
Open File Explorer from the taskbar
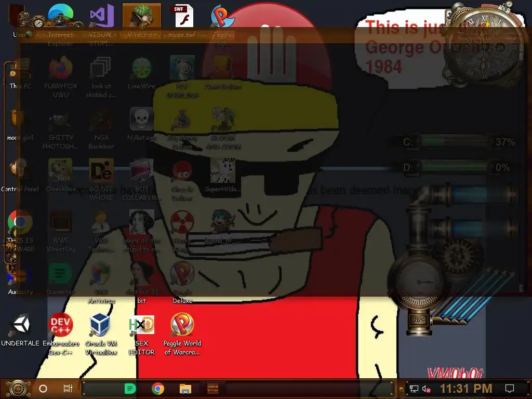(185, 389)
